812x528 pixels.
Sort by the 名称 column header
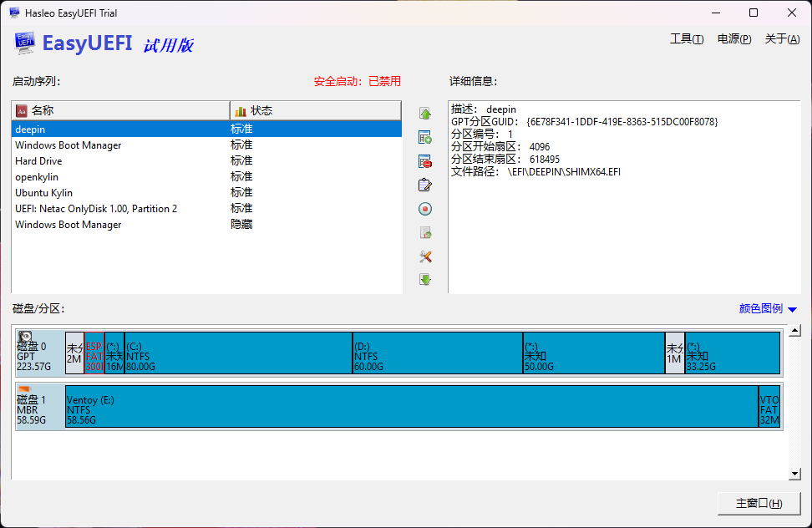point(120,110)
